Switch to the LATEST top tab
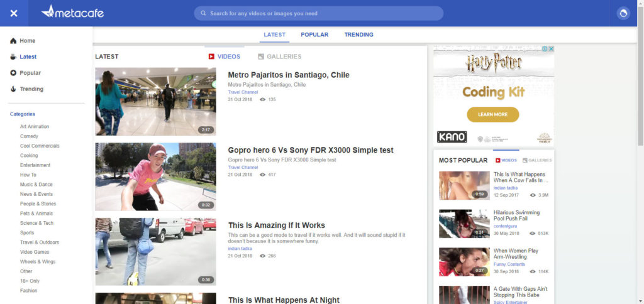The image size is (644, 304). click(274, 35)
